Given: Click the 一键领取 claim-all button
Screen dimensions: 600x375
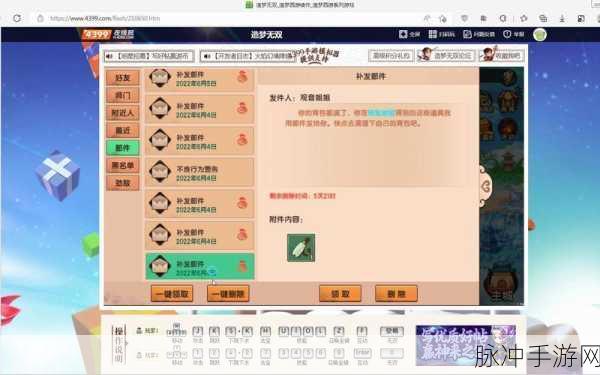Looking at the screenshot, I should coord(172,293).
